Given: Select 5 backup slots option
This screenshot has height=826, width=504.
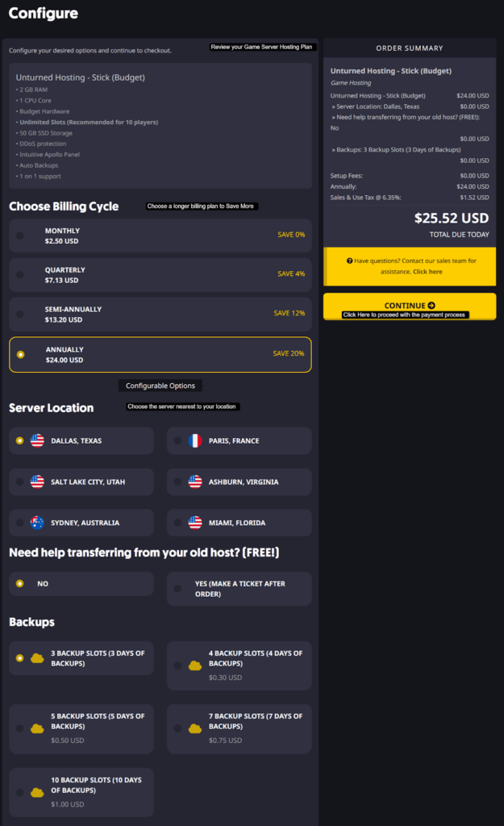Looking at the screenshot, I should [x=20, y=728].
